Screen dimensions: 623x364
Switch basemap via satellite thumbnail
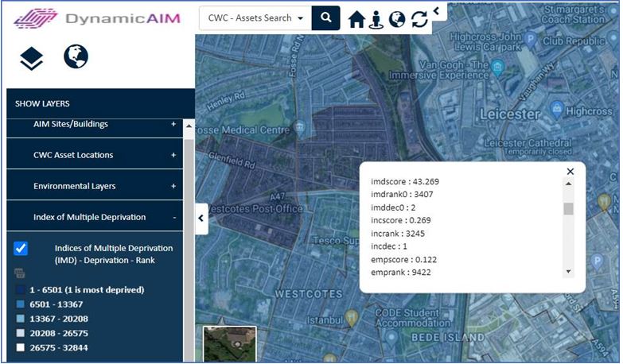point(230,344)
